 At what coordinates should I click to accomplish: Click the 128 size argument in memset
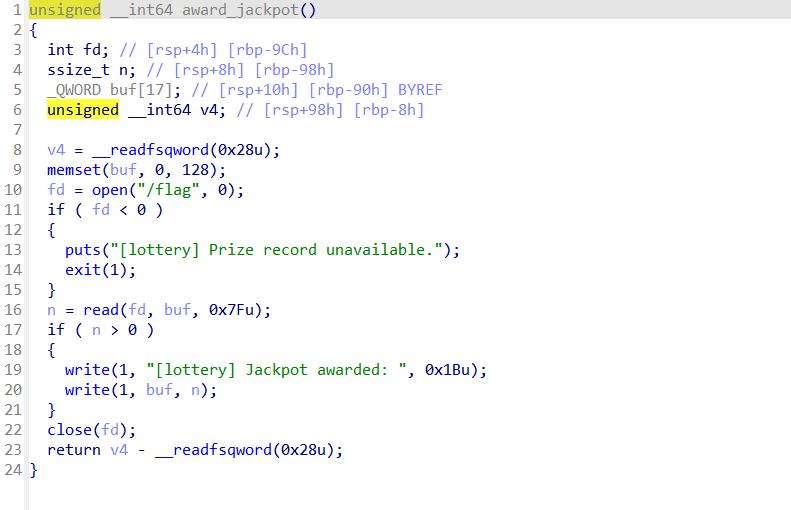point(195,170)
